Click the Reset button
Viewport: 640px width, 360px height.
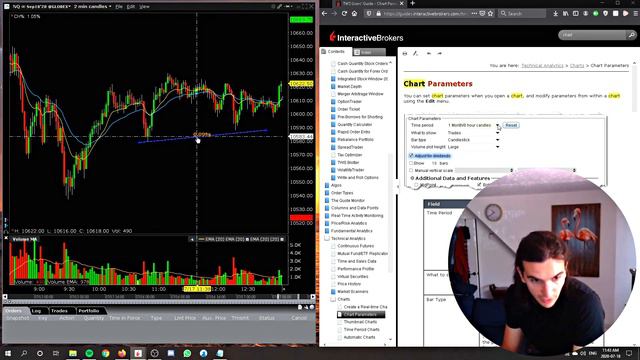511,125
